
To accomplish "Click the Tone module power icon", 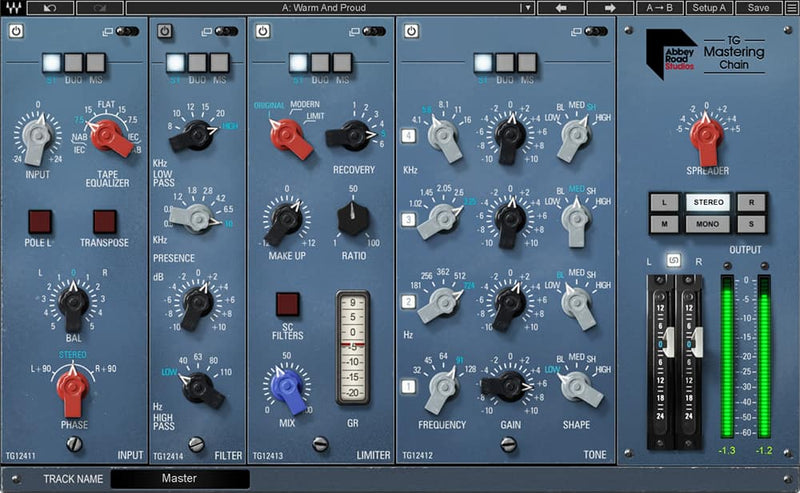I will [411, 31].
